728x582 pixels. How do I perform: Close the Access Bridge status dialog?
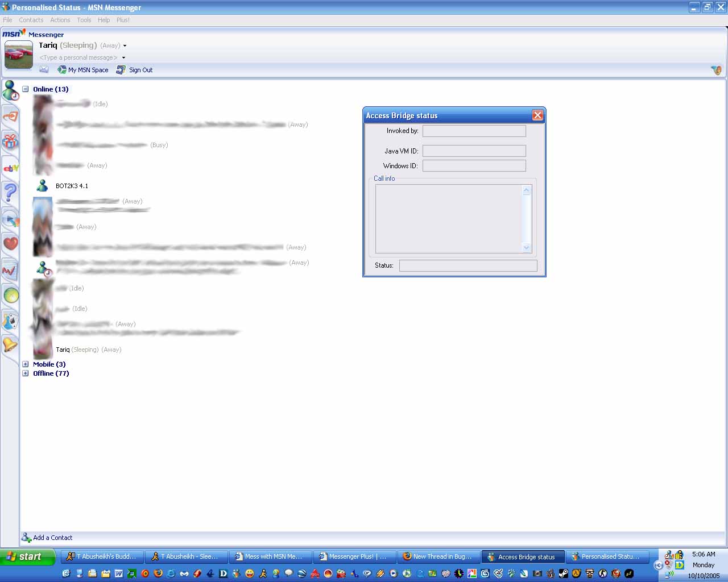pos(537,115)
